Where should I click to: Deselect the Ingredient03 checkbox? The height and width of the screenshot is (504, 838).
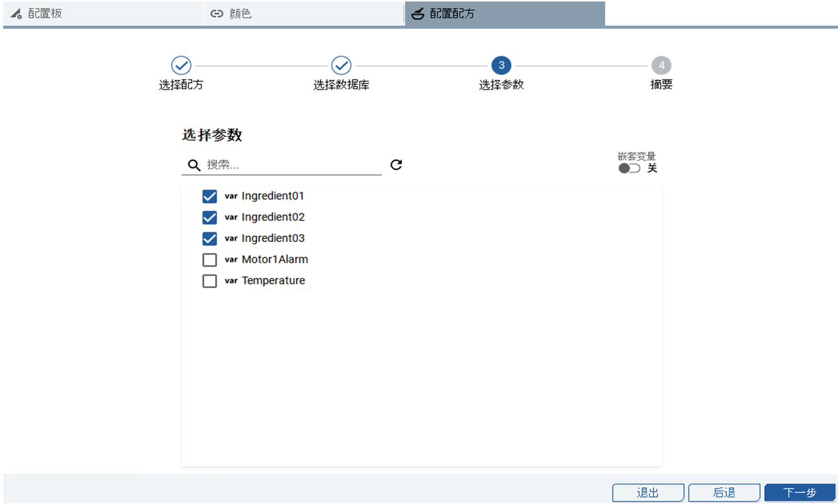[x=210, y=239]
